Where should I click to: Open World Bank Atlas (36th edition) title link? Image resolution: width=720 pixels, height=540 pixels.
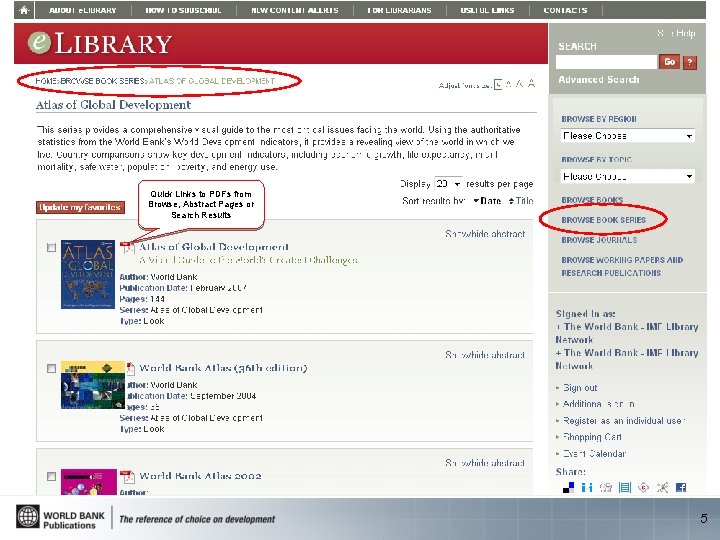(223, 368)
